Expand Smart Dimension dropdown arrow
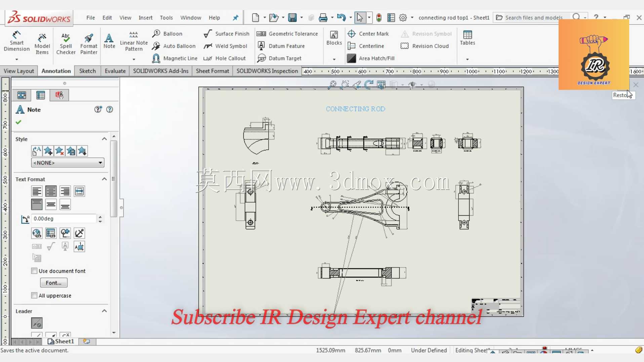Screen dimensions: 644x362 point(16,60)
